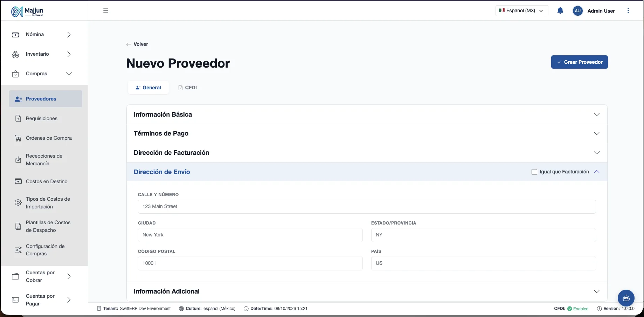
Task: Click the Majjun Software logo
Action: click(x=27, y=11)
